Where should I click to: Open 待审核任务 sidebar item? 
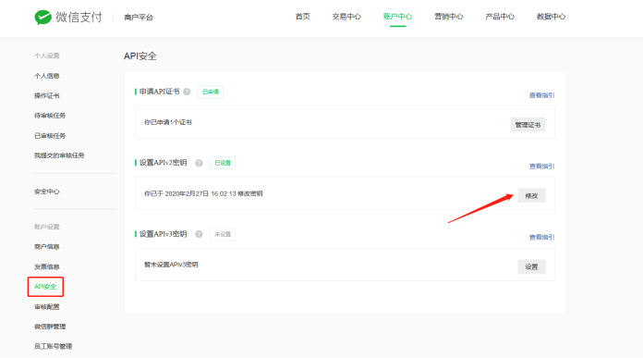50,116
